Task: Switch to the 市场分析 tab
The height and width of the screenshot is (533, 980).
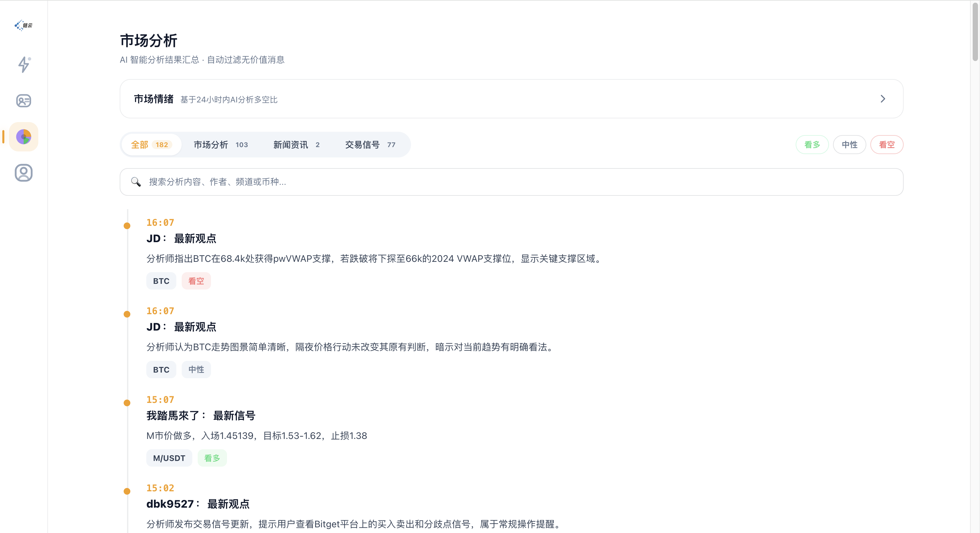Action: pos(220,145)
